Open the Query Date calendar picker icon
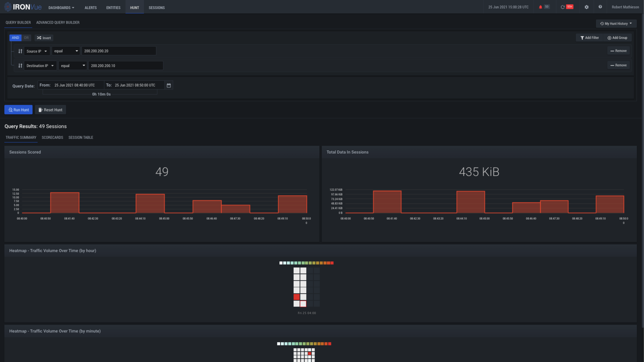Viewport: 644px width, 362px height. point(169,85)
